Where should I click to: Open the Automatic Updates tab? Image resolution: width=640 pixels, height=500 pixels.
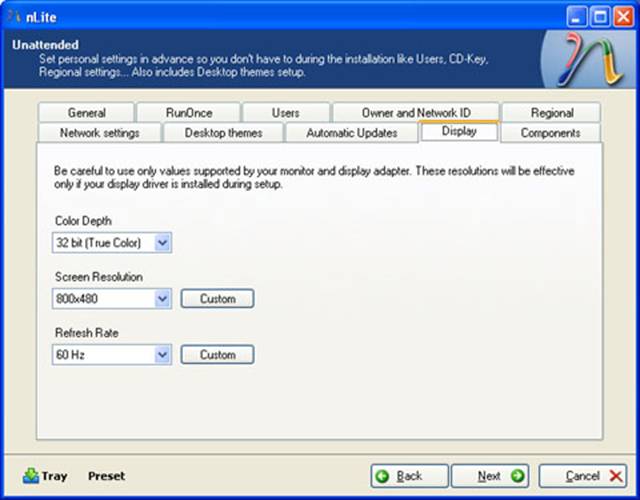351,133
